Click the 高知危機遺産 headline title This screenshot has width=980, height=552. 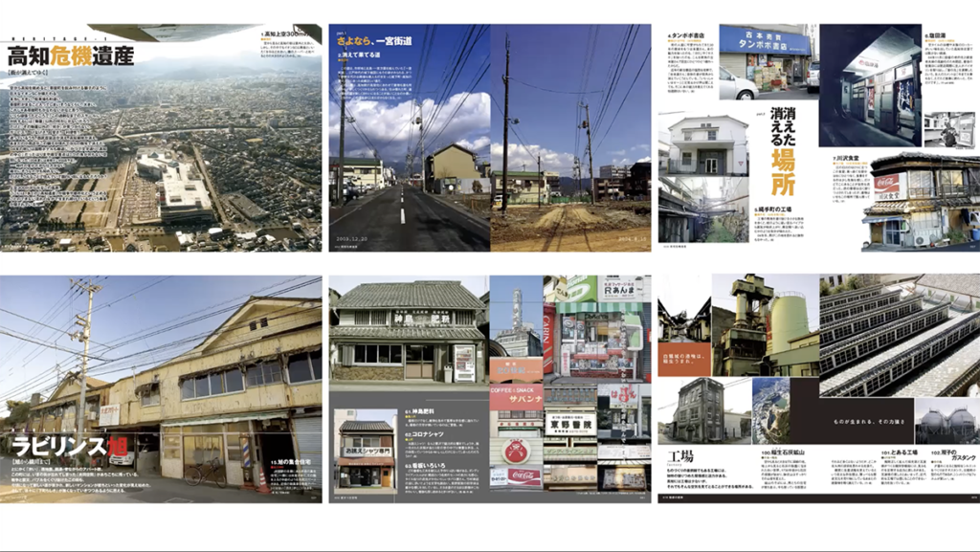tap(71, 56)
